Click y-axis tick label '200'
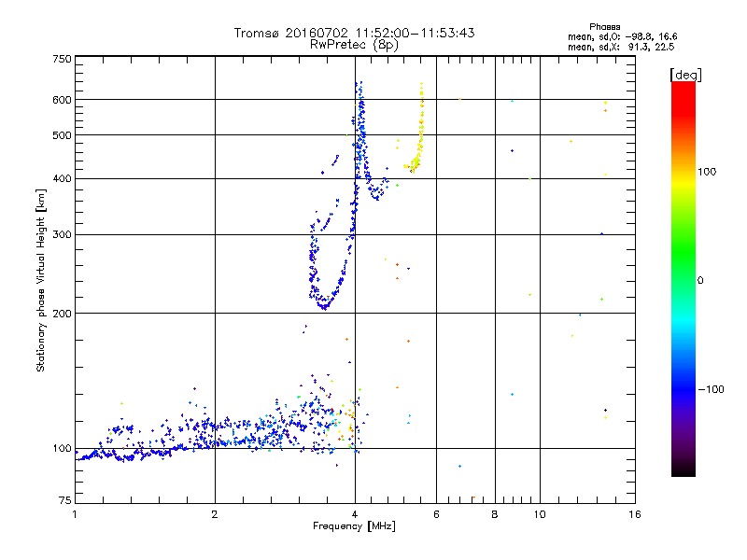This screenshot has width=747, height=560. [63, 314]
